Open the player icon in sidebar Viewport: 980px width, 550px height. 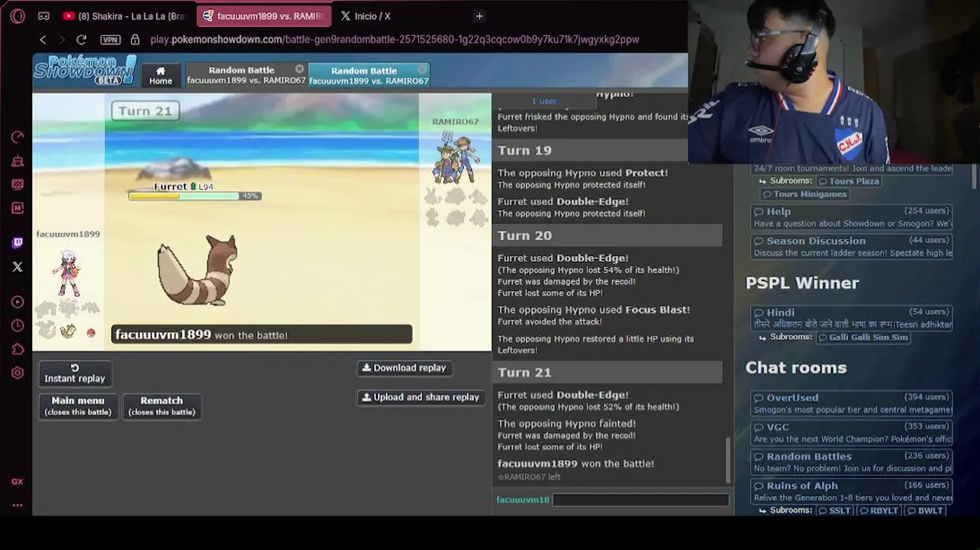coord(18,302)
